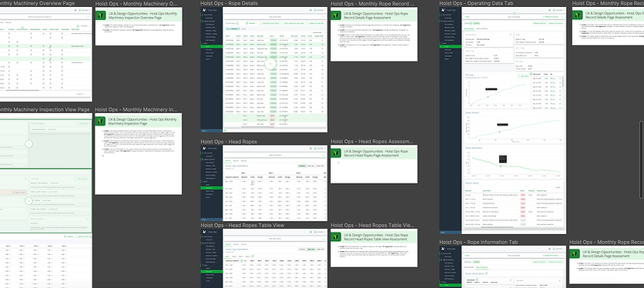Click the CM test chart heading
This screenshot has width=644, height=288.
pos(470,75)
